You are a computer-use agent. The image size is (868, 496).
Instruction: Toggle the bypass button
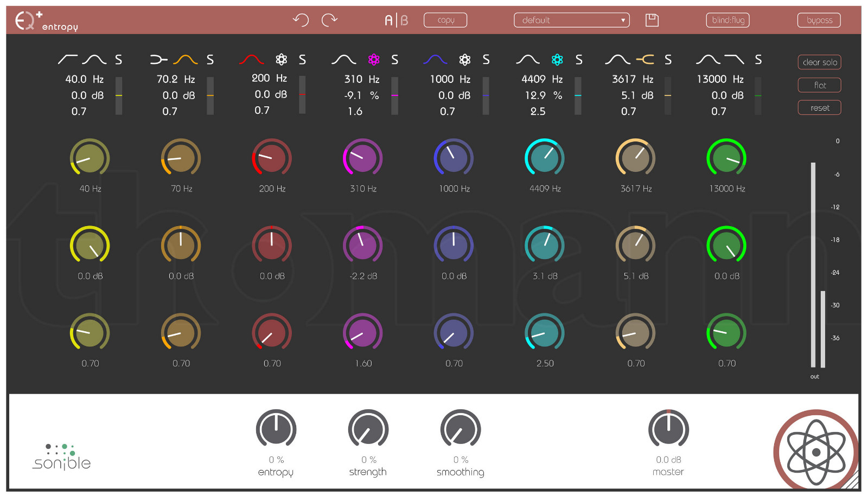819,20
